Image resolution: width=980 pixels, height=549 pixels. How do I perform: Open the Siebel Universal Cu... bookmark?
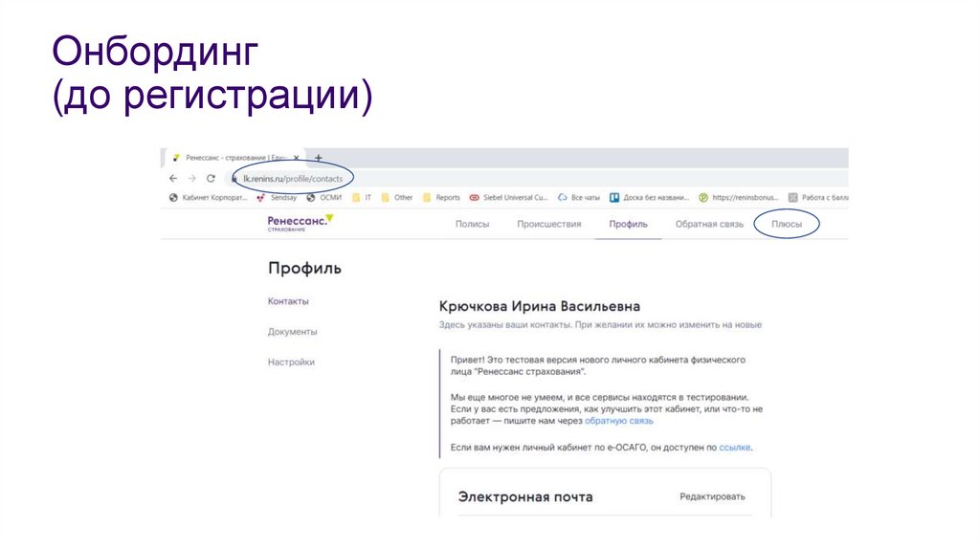pos(509,197)
